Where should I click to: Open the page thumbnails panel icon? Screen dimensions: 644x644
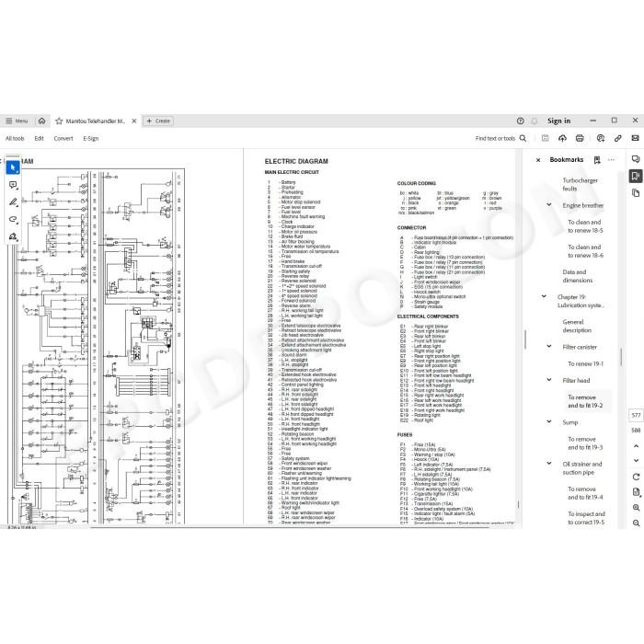(x=636, y=192)
